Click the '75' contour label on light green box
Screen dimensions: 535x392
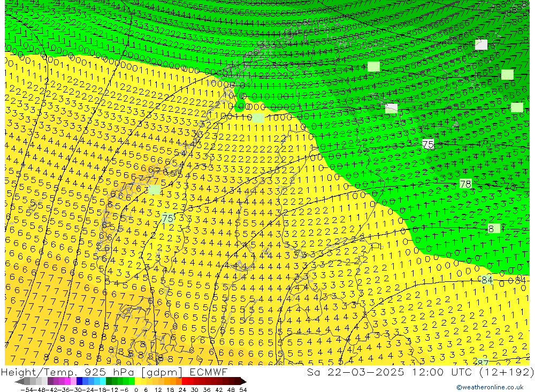point(168,218)
